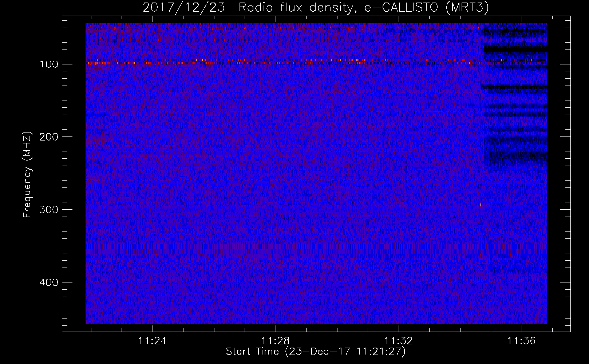
Task: Click the 300 frequency tick label
Action: 49,210
